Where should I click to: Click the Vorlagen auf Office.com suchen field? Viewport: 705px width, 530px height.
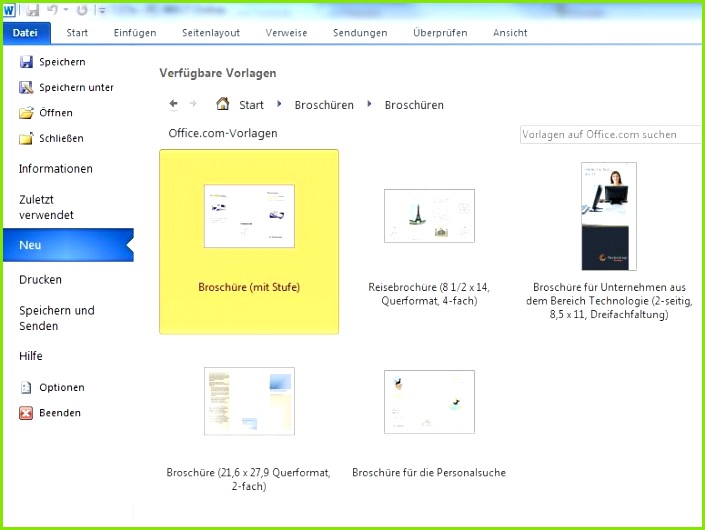pyautogui.click(x=611, y=134)
